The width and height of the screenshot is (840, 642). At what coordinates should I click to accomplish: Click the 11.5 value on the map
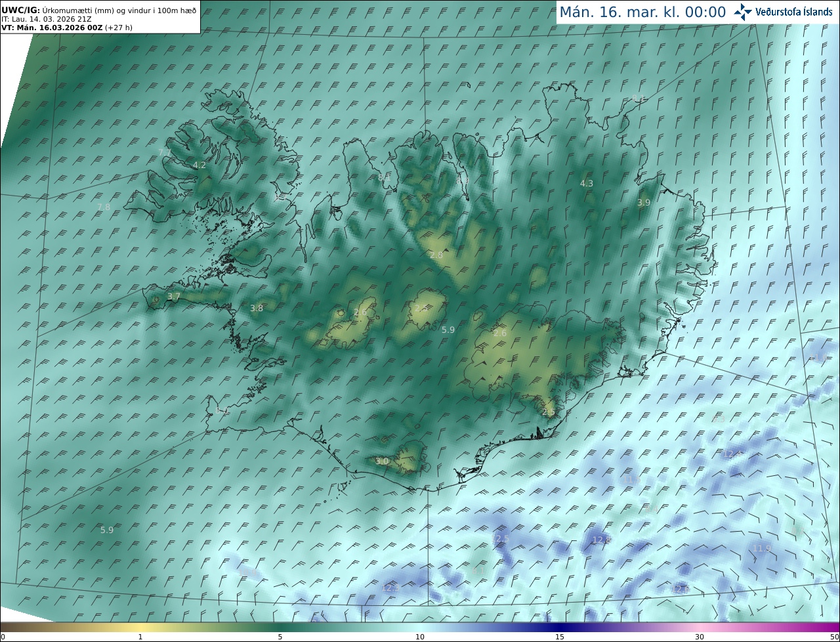[631, 481]
